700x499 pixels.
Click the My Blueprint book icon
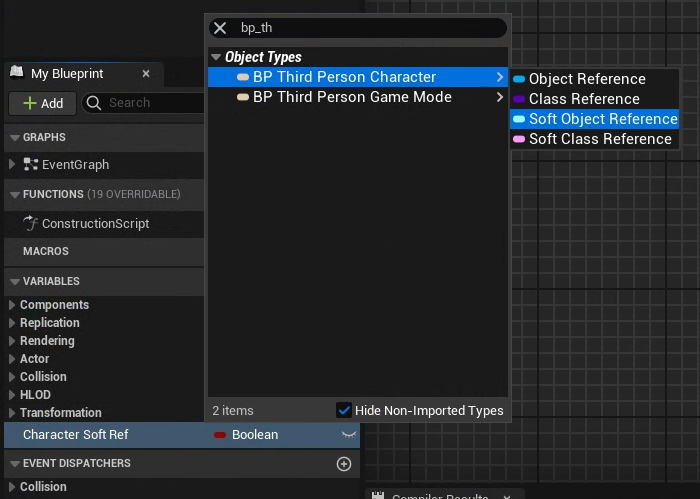coord(17,72)
